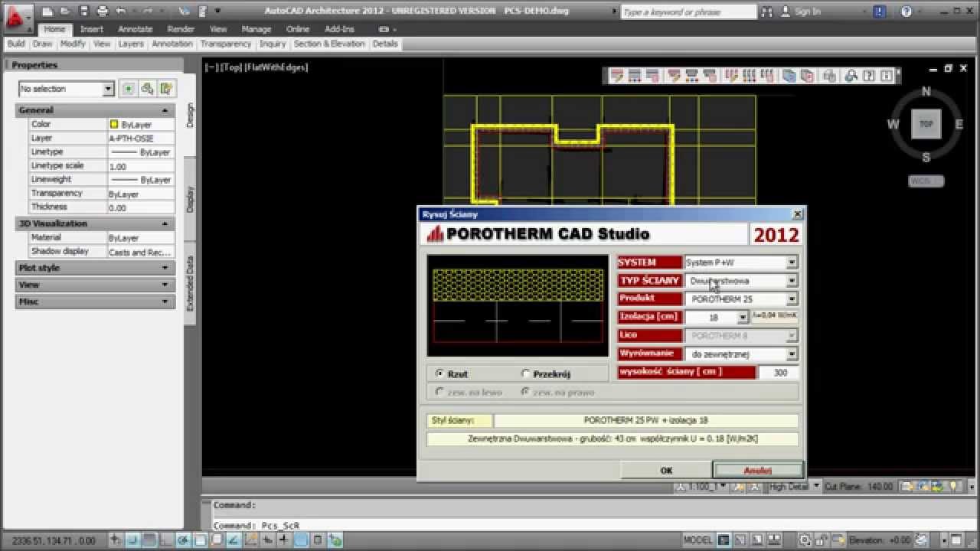Click the Design vertical tab in Properties palette

[191, 116]
